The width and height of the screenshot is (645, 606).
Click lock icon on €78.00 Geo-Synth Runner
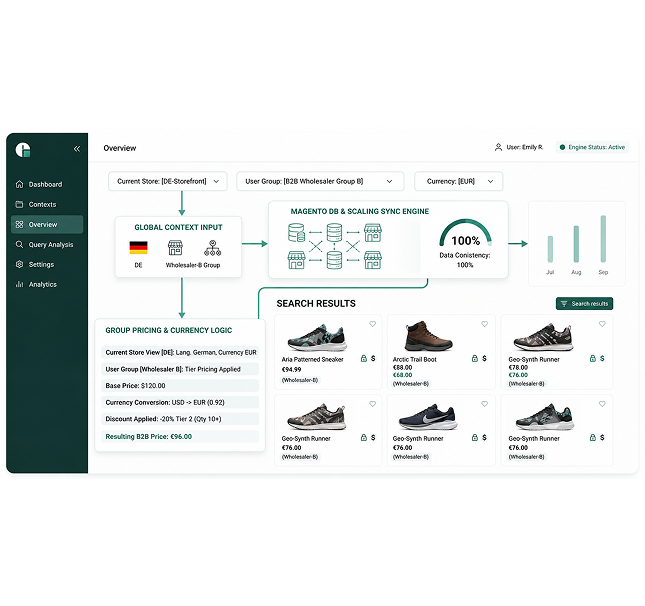[593, 358]
